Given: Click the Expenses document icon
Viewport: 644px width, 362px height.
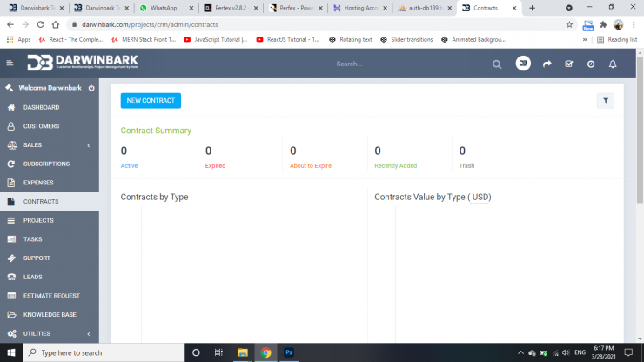Looking at the screenshot, I should click(11, 183).
